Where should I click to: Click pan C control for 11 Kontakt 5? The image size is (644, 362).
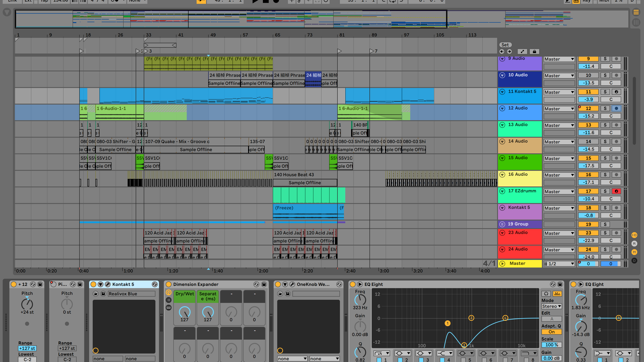coord(611,99)
